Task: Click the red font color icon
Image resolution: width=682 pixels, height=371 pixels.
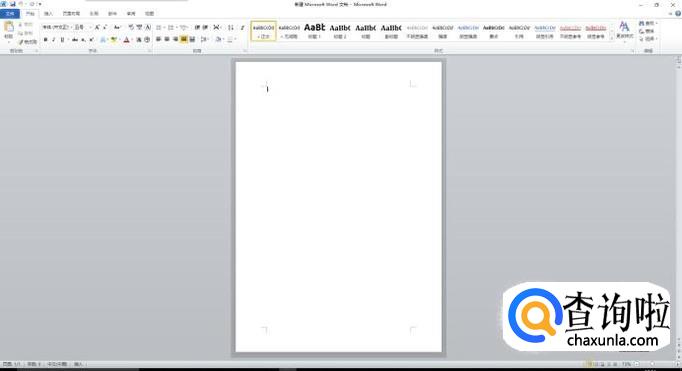Action: tap(126, 40)
